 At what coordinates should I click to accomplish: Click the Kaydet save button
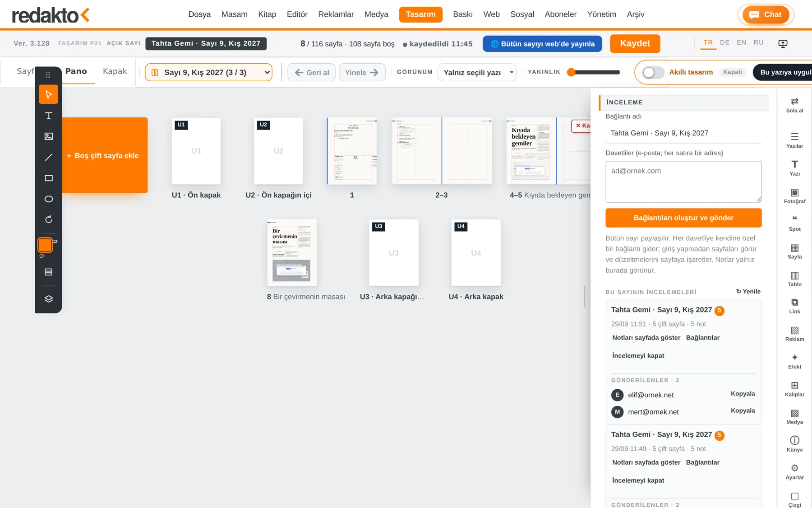(x=635, y=44)
